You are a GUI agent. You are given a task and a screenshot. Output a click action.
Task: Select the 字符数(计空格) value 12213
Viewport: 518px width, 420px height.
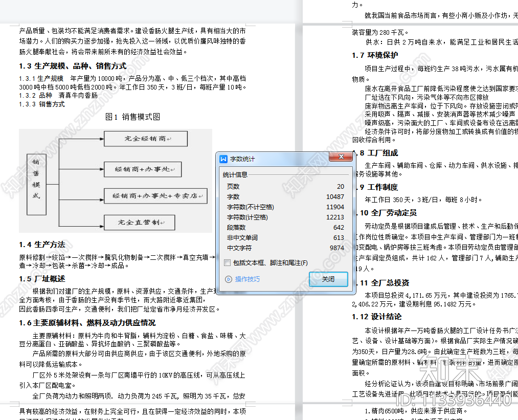pos(335,217)
